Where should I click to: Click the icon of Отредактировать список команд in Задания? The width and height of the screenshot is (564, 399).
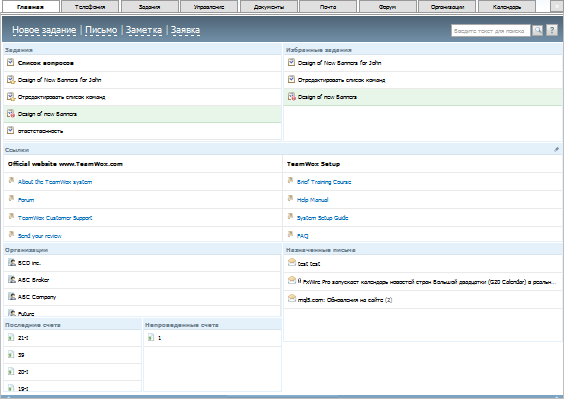point(11,96)
